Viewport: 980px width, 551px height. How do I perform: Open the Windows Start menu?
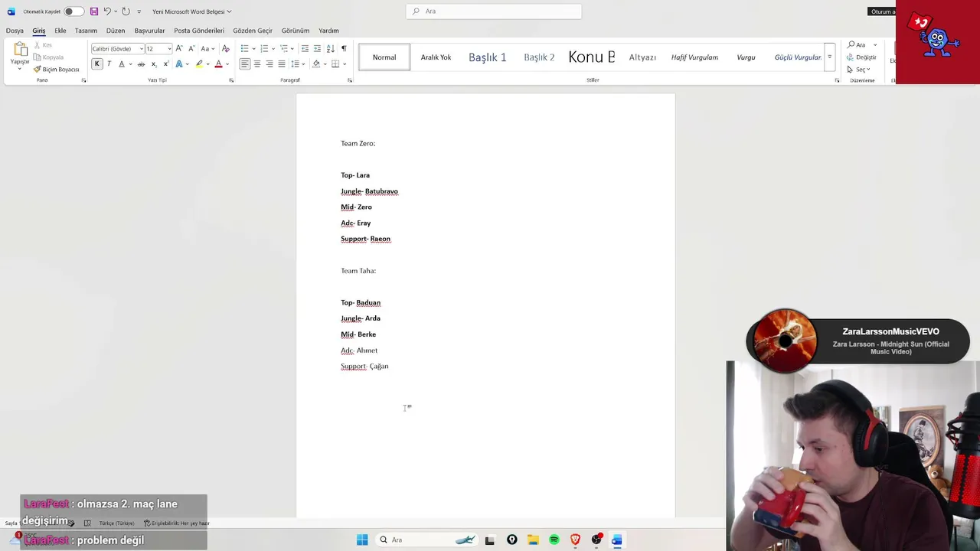coord(362,540)
